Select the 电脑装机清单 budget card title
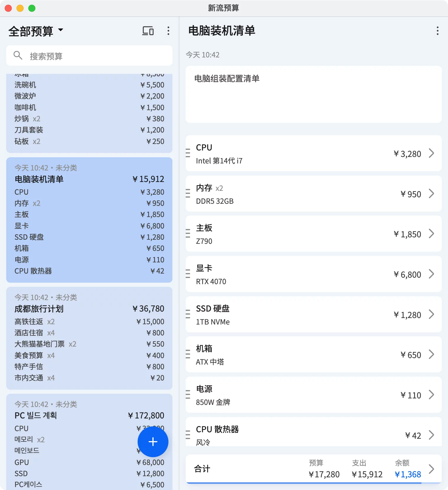The height and width of the screenshot is (490, 448). pos(39,179)
